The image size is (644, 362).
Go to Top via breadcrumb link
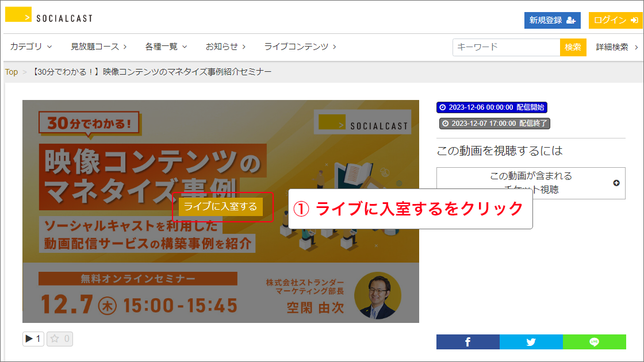[11, 72]
